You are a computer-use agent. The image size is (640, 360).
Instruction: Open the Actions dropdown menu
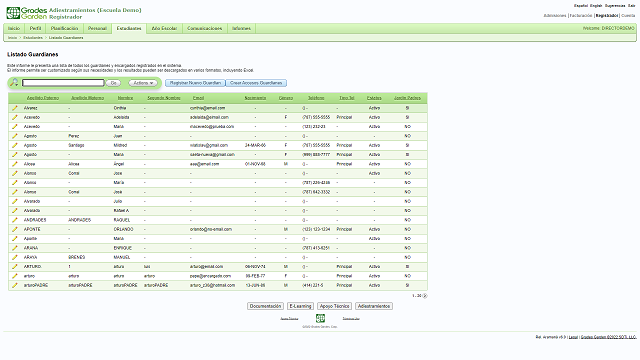143,83
